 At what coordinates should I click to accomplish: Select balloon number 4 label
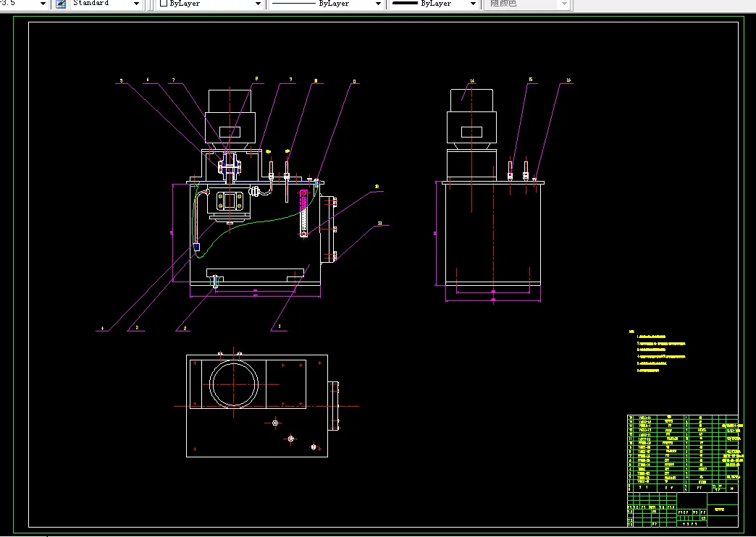click(102, 329)
